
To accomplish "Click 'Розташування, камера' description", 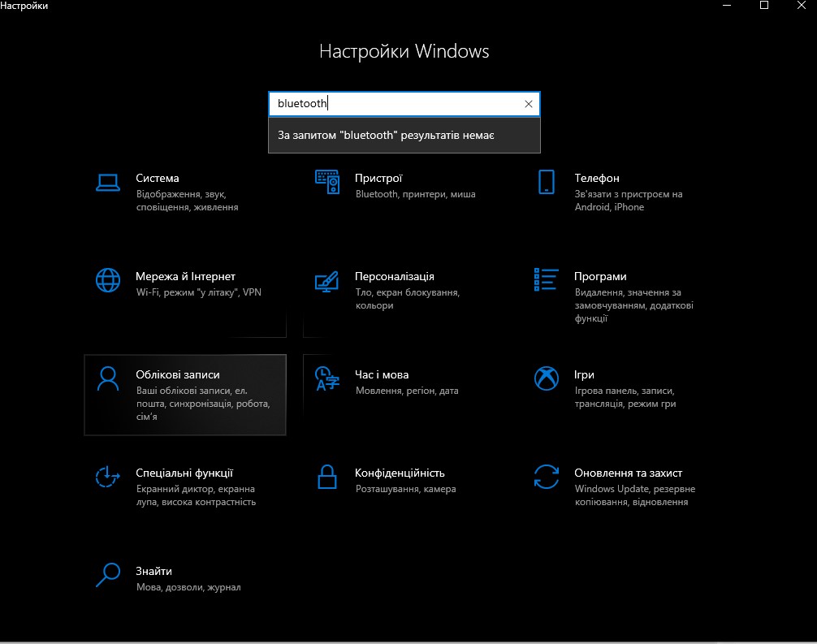I will (x=405, y=489).
